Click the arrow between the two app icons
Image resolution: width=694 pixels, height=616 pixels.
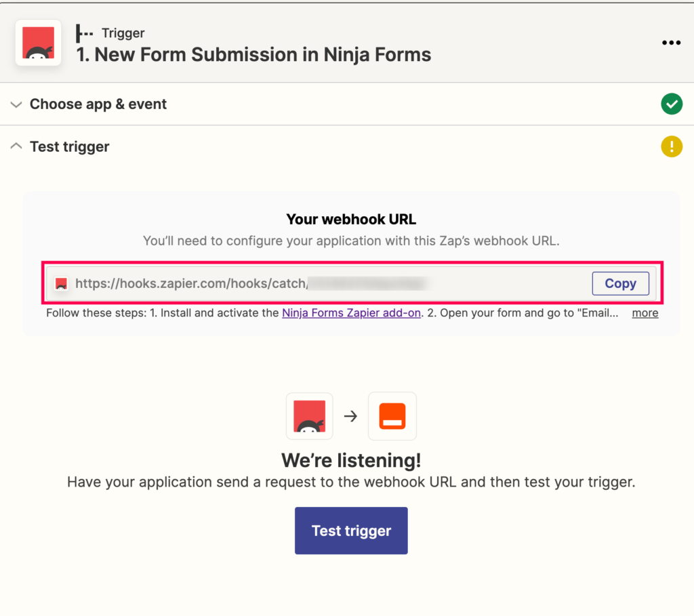[350, 416]
